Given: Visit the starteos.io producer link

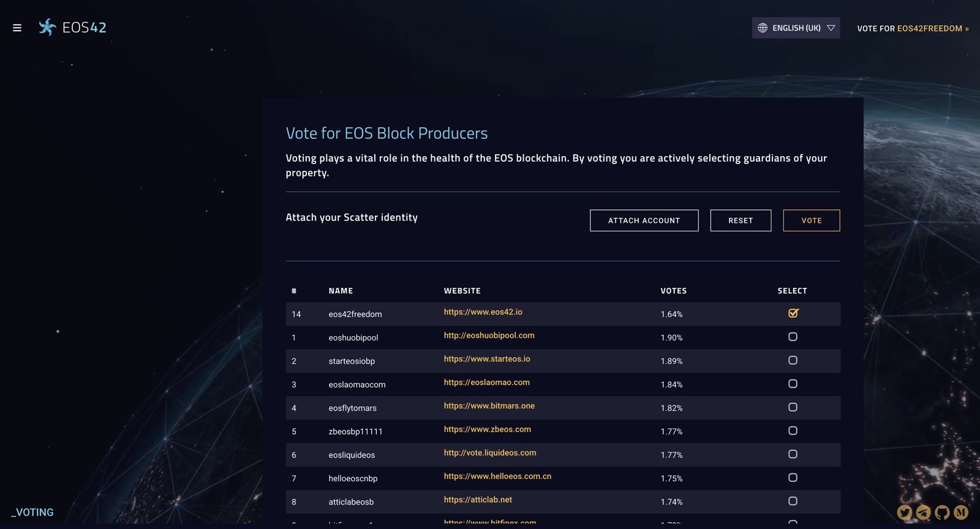Looking at the screenshot, I should click(x=487, y=359).
